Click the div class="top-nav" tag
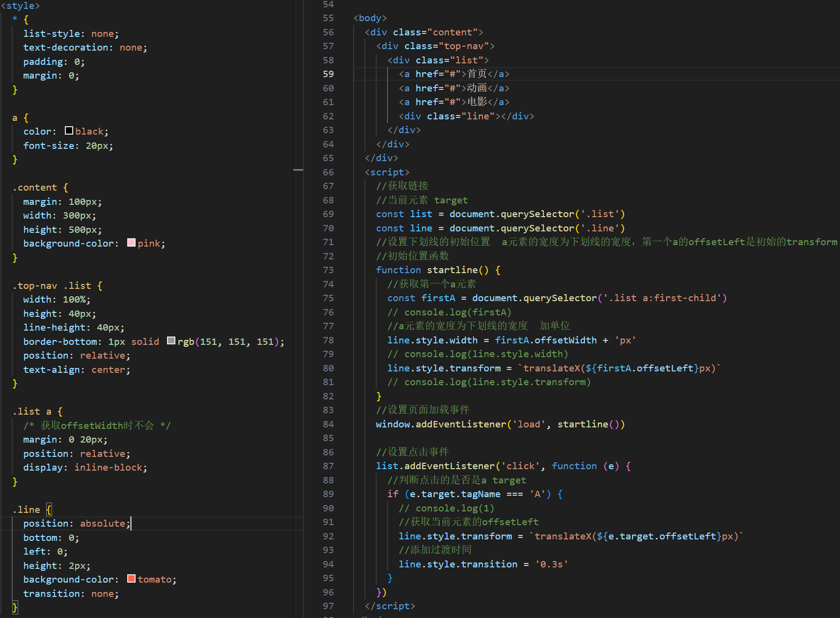This screenshot has height=618, width=840. (436, 46)
